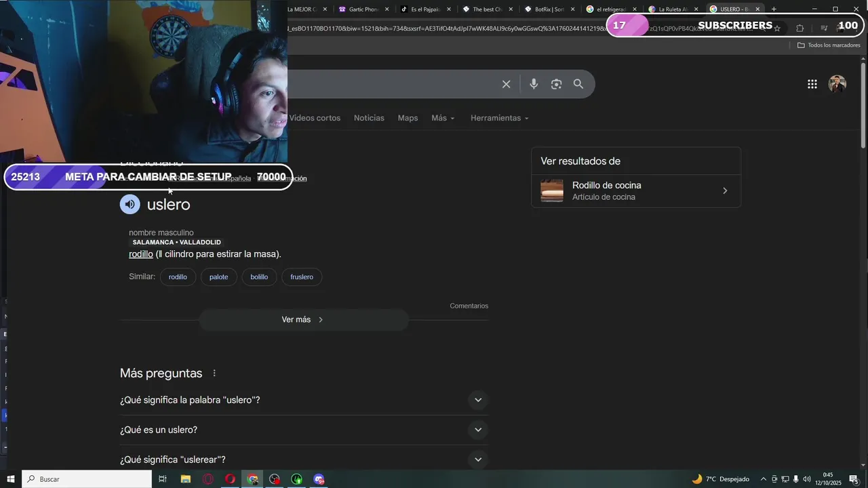
Task: Open the Google apps grid
Action: tap(812, 84)
